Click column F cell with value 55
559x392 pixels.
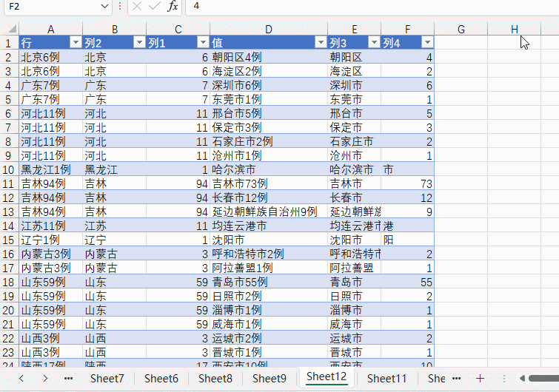click(407, 282)
